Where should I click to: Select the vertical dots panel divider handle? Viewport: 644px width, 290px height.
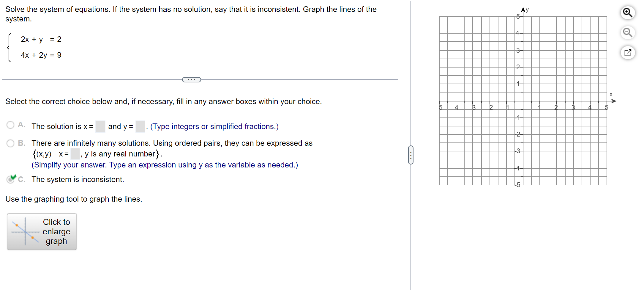(x=411, y=154)
